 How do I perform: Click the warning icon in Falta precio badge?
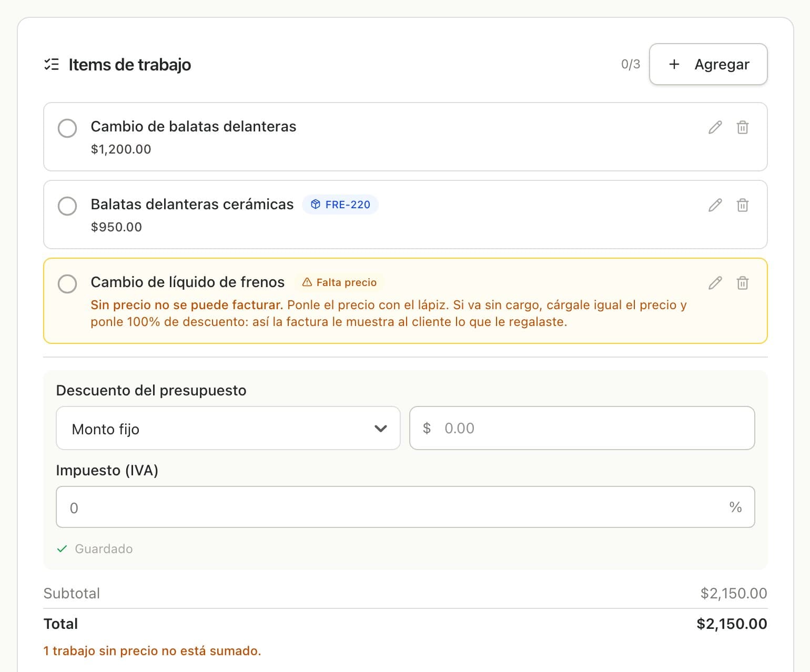[307, 282]
